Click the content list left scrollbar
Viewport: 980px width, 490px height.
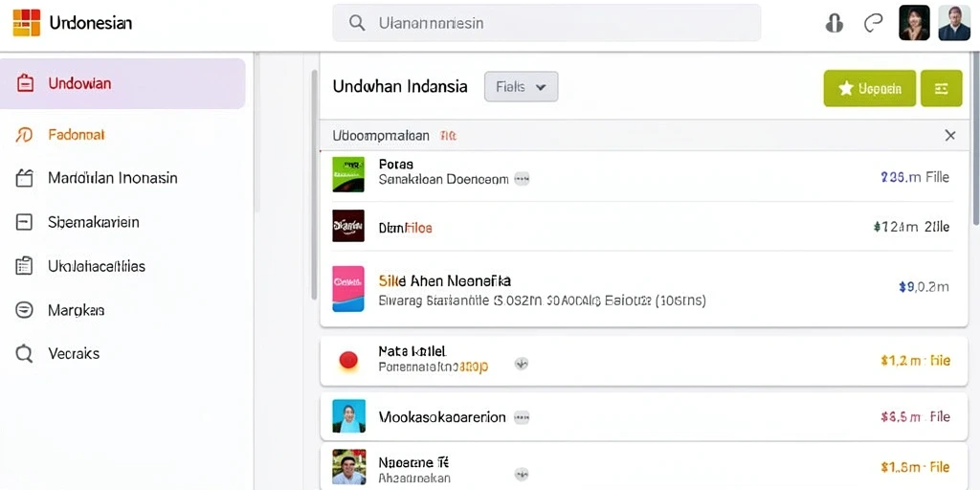(314, 185)
